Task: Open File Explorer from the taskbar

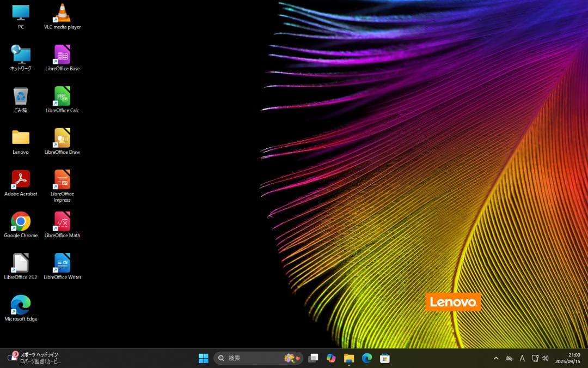Action: (349, 358)
